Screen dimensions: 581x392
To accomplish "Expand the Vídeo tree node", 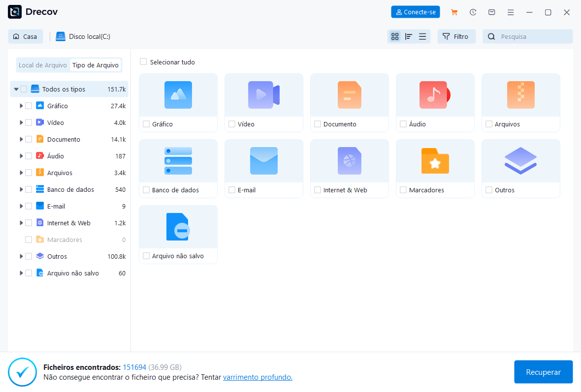I will (21, 122).
